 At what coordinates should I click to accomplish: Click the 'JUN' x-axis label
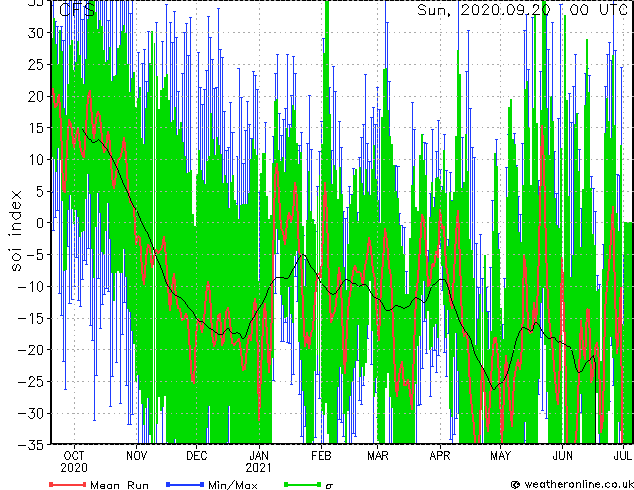click(x=563, y=456)
